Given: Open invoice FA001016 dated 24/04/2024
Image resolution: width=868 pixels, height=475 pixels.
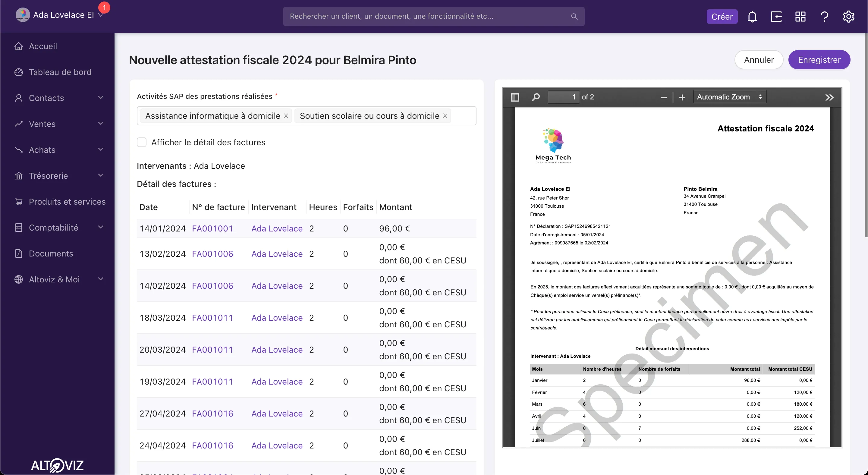Looking at the screenshot, I should (212, 446).
